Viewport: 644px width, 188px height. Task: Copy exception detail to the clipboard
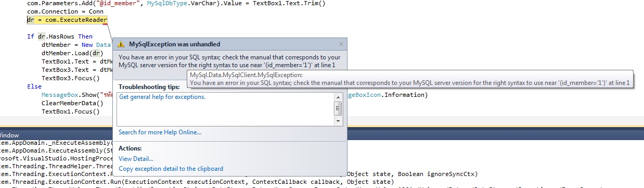(x=171, y=169)
